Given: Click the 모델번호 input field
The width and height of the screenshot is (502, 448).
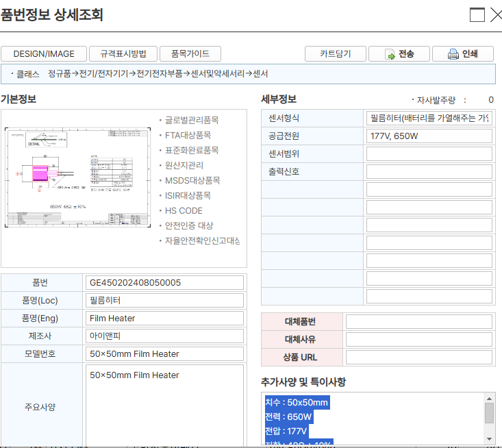Looking at the screenshot, I should point(164,354).
